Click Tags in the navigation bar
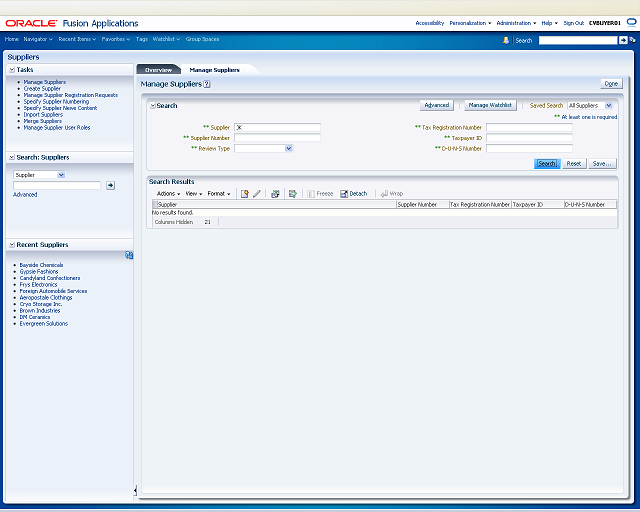Screen dimensions: 640x512 click(142, 39)
